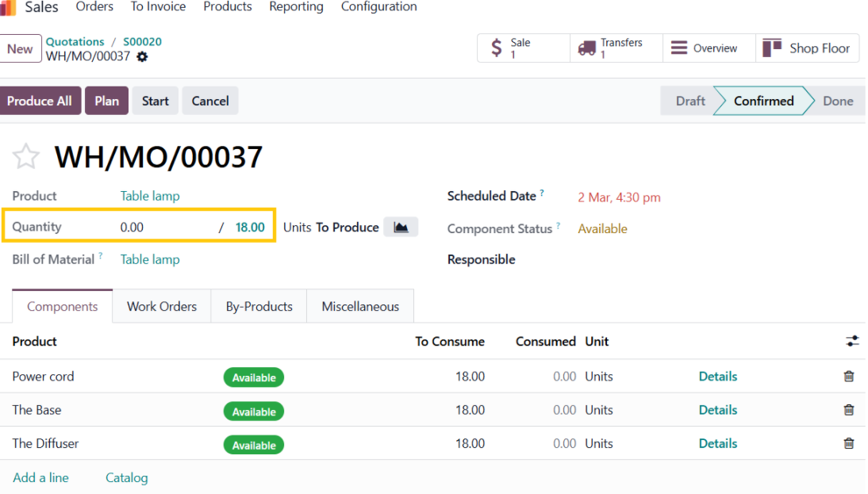The image size is (868, 494).
Task: Open the Shop Floor button
Action: [x=807, y=48]
